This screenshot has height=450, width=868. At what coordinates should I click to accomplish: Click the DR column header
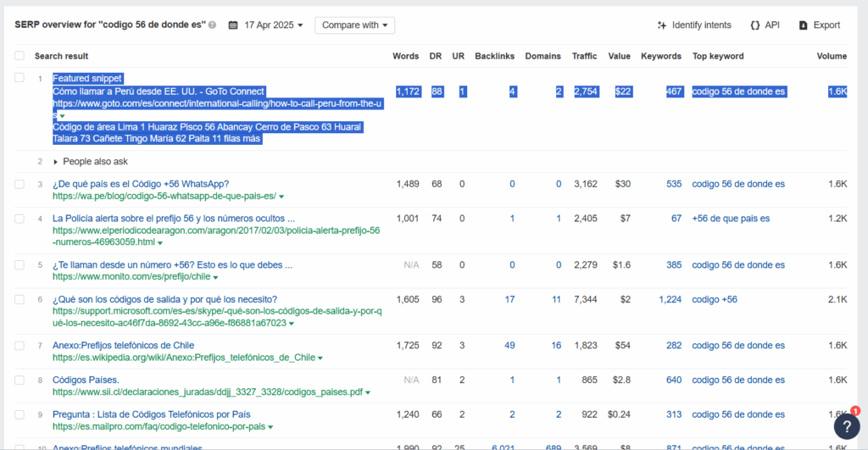click(436, 56)
